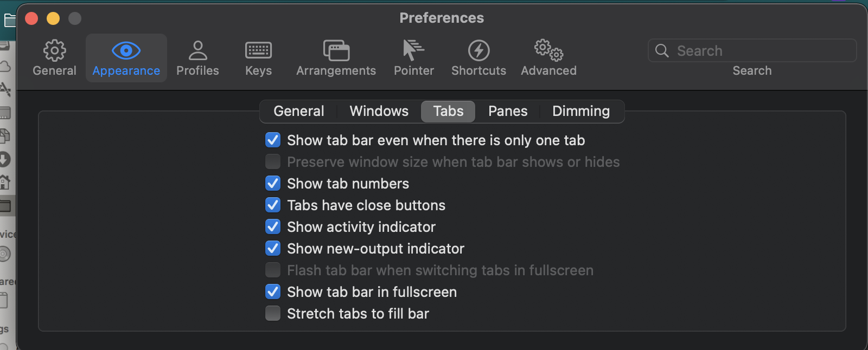Uncheck Show tab numbers
The image size is (868, 350).
273,183
